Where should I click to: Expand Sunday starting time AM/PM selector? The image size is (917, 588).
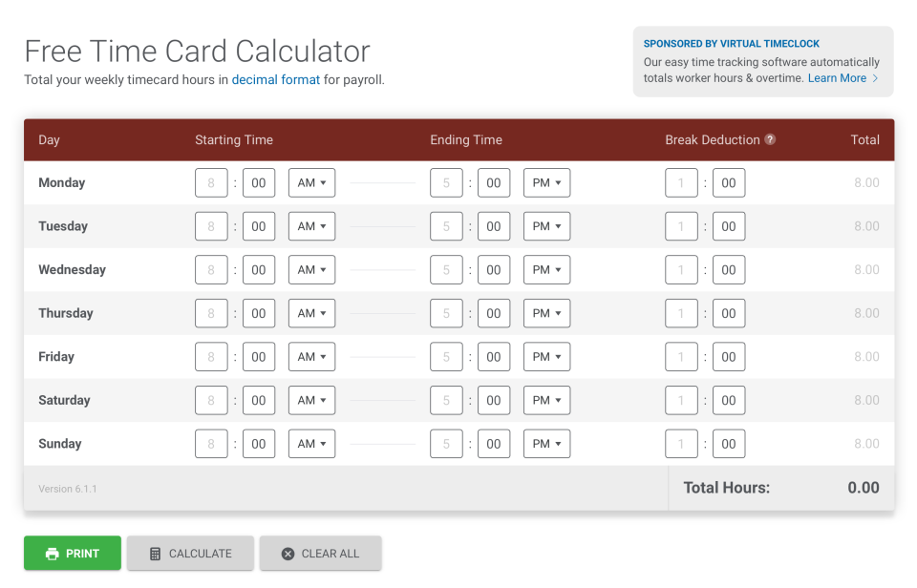[x=311, y=444]
